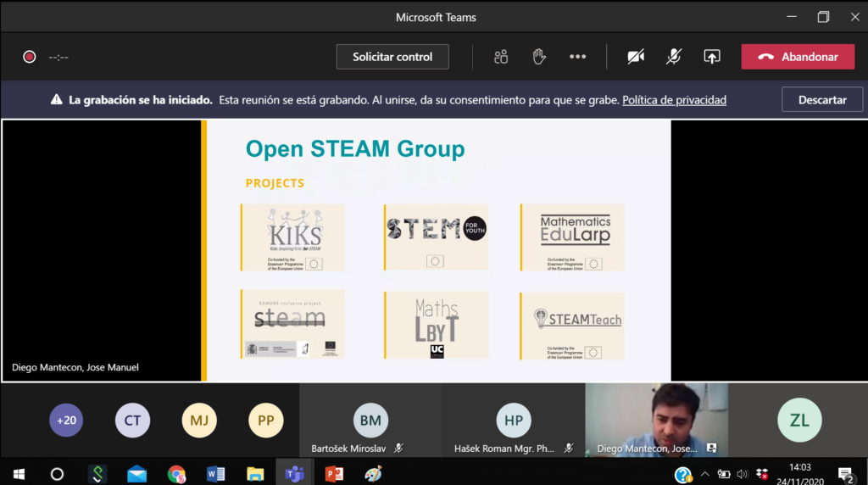Select Diego Mantecon video tile

click(657, 421)
